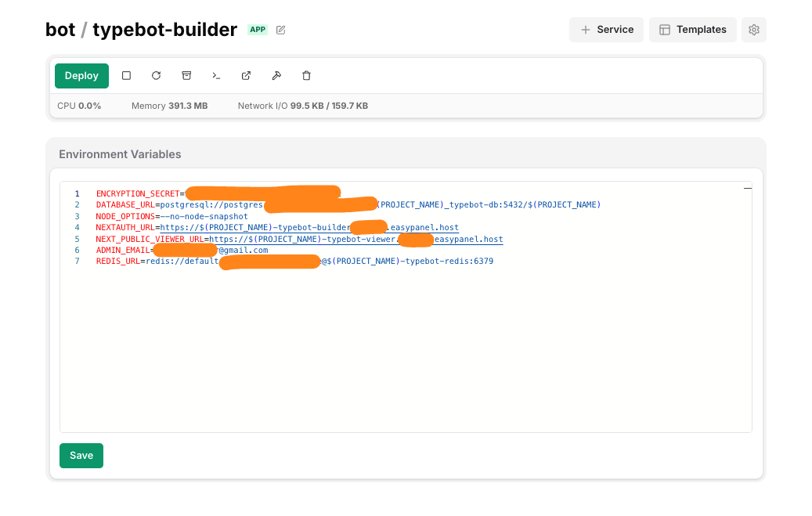Restart the service via circular arrow icon
Viewport: 812px width, 516px height.
pos(157,76)
